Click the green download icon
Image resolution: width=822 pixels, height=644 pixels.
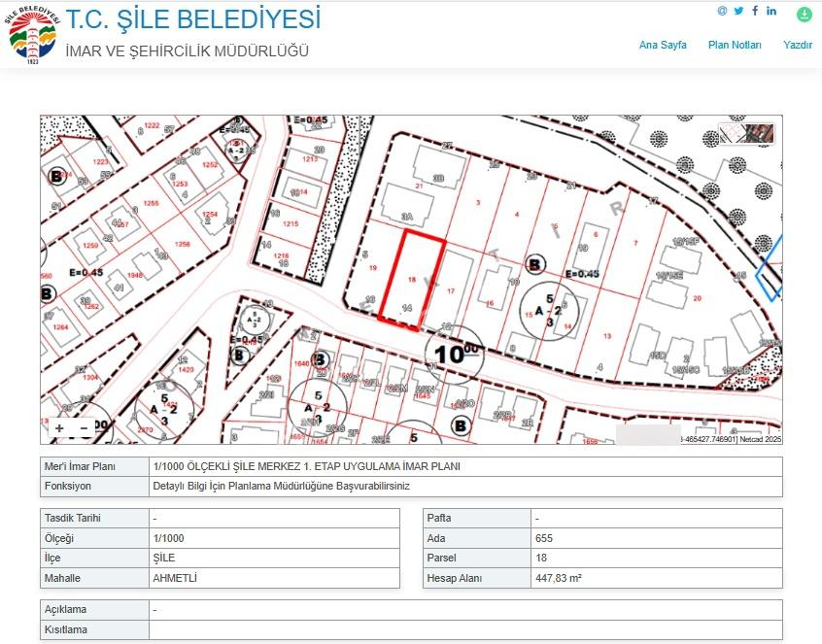805,15
